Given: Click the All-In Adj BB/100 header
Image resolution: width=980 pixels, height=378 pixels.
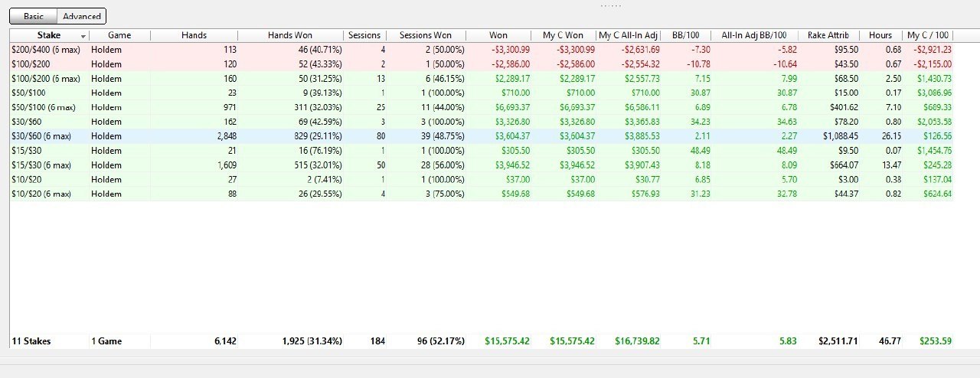Looking at the screenshot, I should (753, 35).
